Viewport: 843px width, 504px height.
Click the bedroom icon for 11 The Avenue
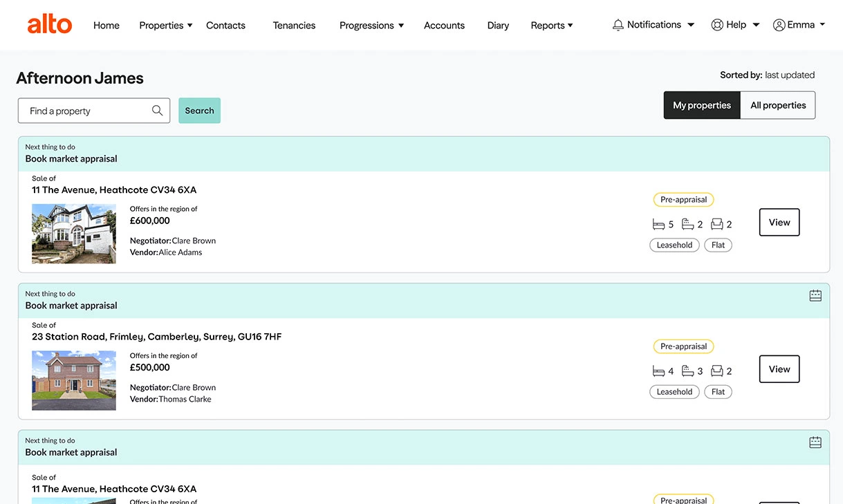658,224
